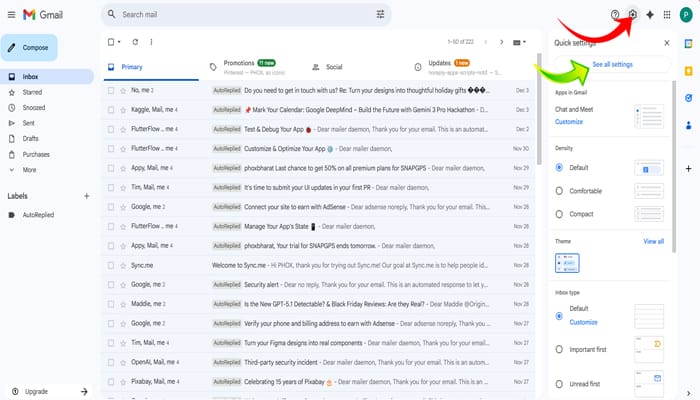The height and width of the screenshot is (400, 700).
Task: Click the Settings gear icon
Action: coord(633,14)
